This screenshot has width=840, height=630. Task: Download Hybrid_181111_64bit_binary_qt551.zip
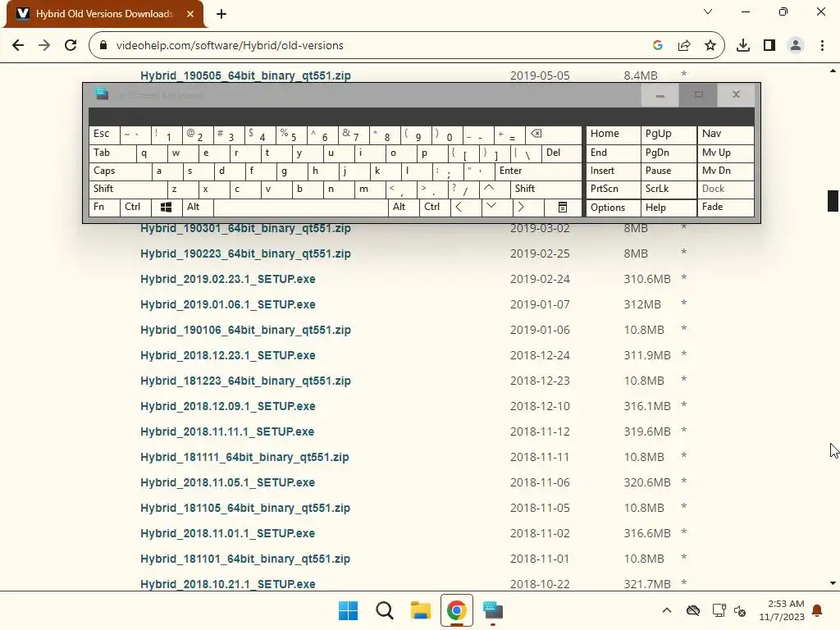coord(244,457)
